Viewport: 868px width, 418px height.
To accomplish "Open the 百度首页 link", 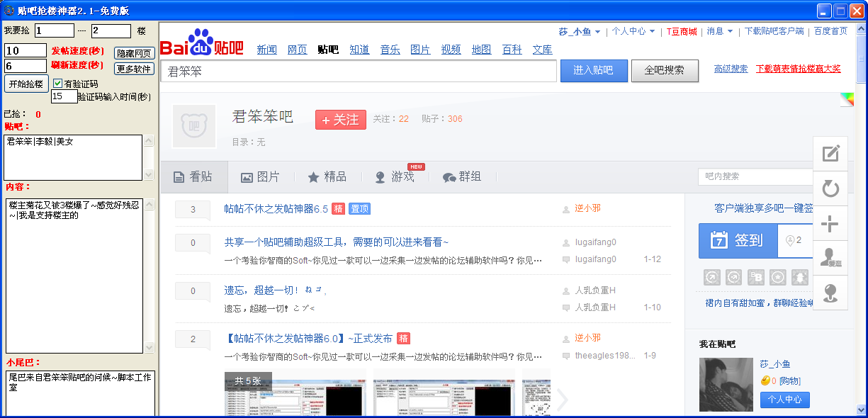I will coord(831,31).
